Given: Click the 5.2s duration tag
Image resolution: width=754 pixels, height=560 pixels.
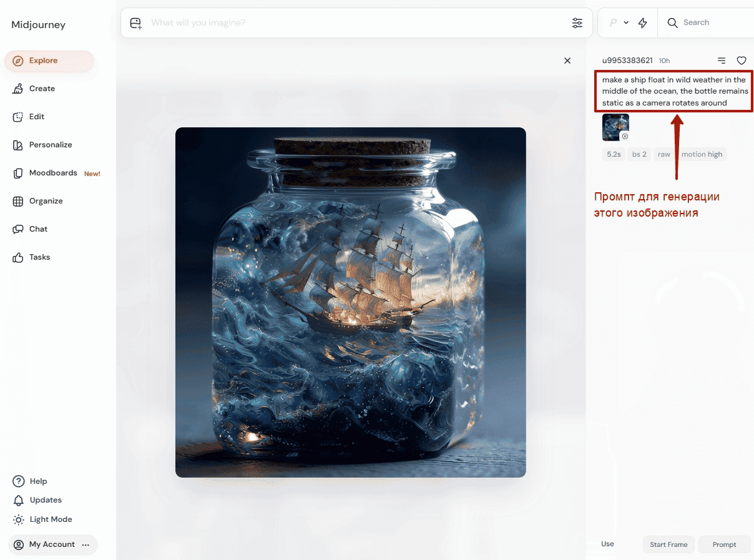Looking at the screenshot, I should tap(614, 154).
